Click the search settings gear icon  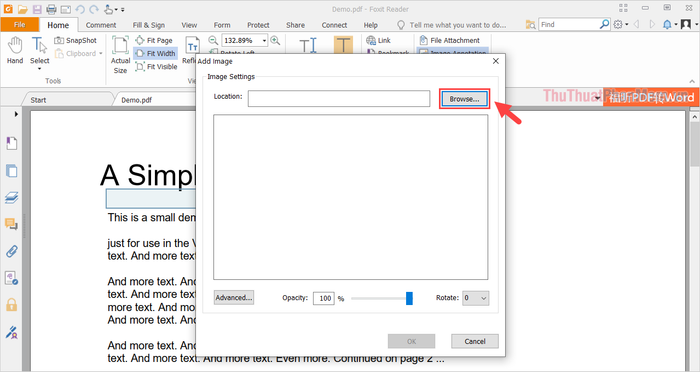[x=618, y=25]
